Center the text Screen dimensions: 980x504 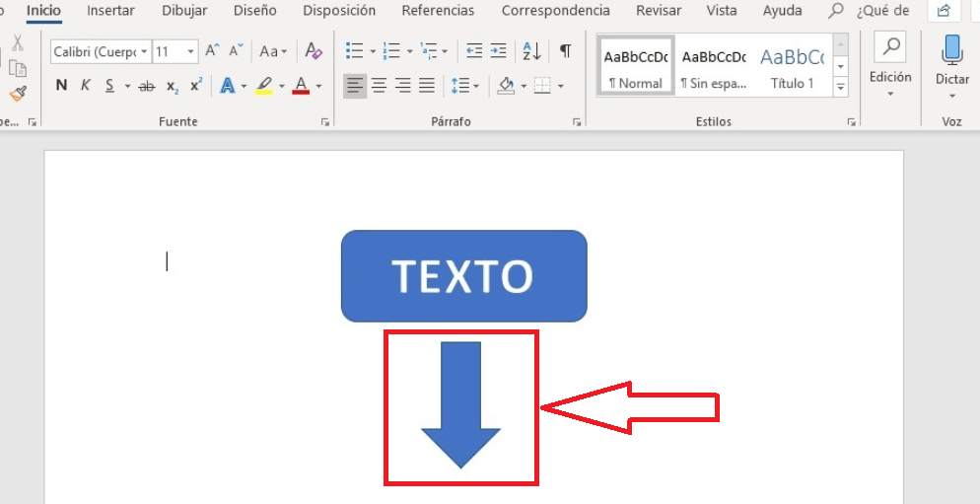379,86
